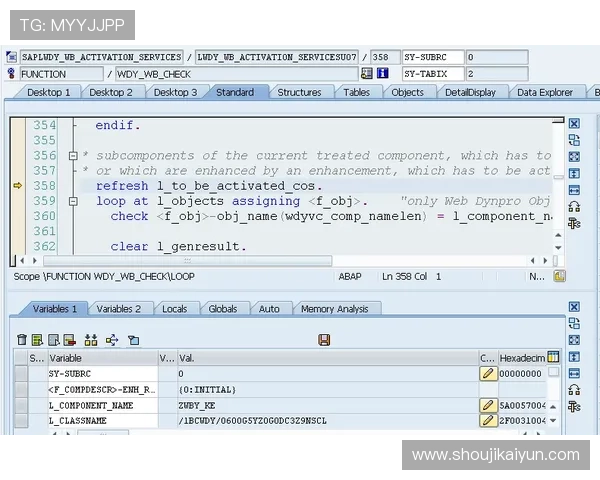Click the blue info icon near WDY_WB_CHECK
The image size is (600, 480).
pos(383,73)
